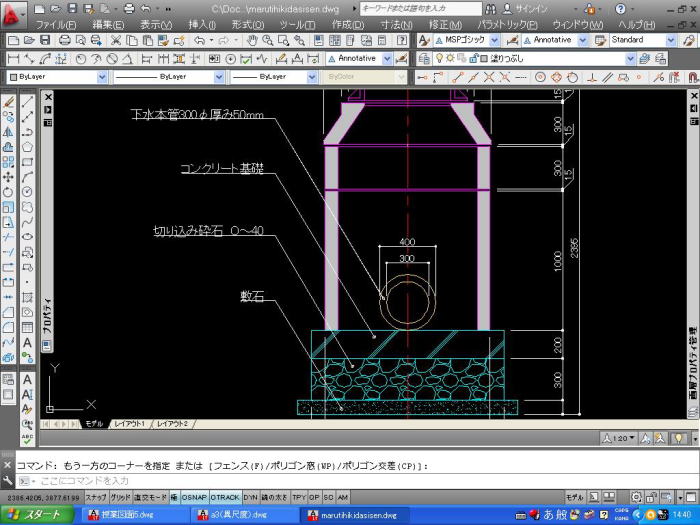Toggle OTRACK in status bar
This screenshot has width=700, height=525.
(x=225, y=497)
